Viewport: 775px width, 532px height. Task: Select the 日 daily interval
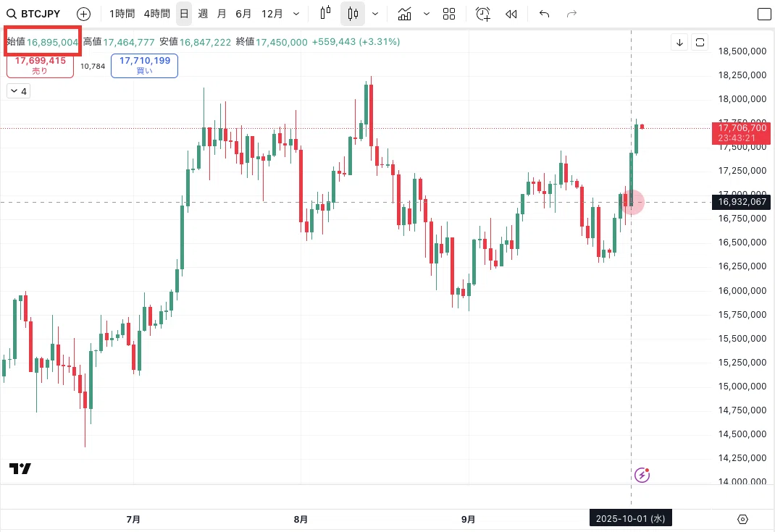(184, 14)
